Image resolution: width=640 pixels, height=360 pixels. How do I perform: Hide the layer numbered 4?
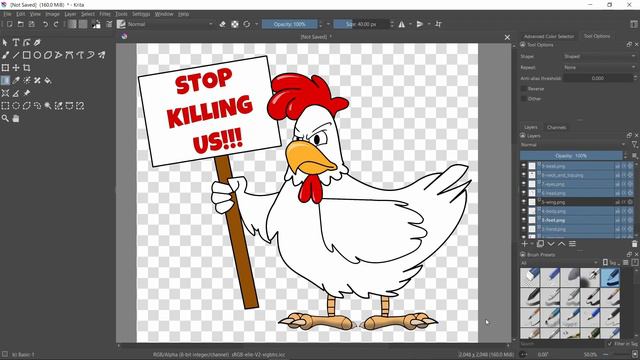pos(524,211)
